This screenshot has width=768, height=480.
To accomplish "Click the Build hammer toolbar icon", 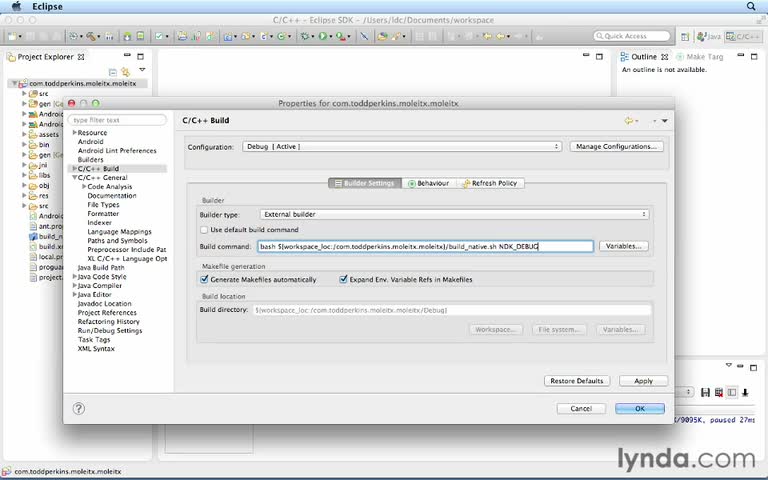I will point(91,36).
